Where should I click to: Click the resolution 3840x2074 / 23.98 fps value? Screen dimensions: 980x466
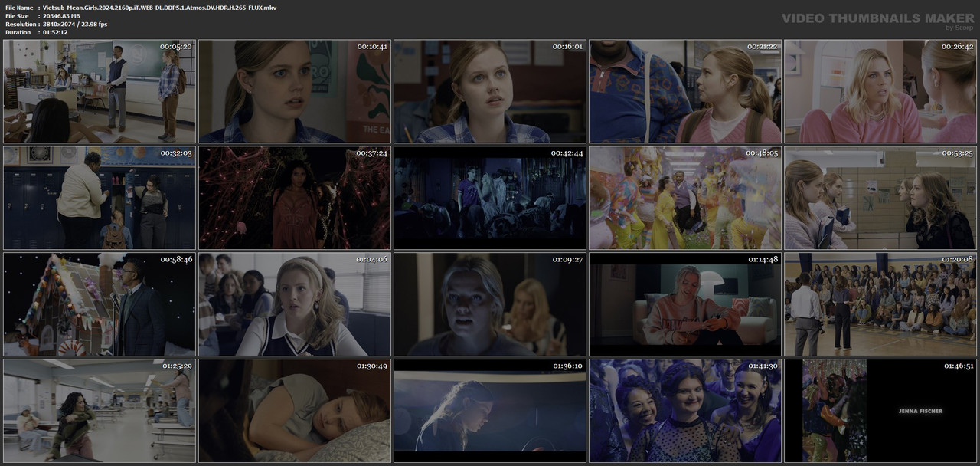coord(75,24)
